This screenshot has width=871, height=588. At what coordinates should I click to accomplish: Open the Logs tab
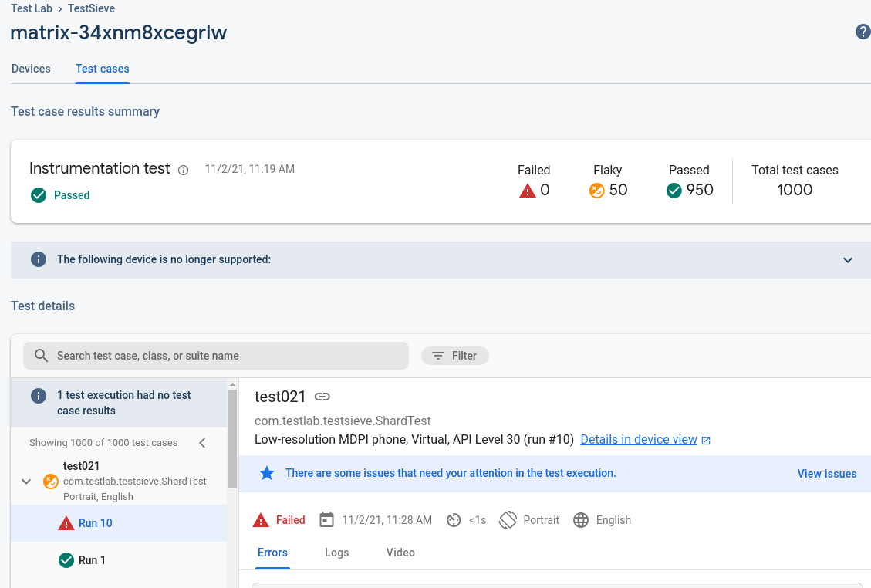coord(336,553)
